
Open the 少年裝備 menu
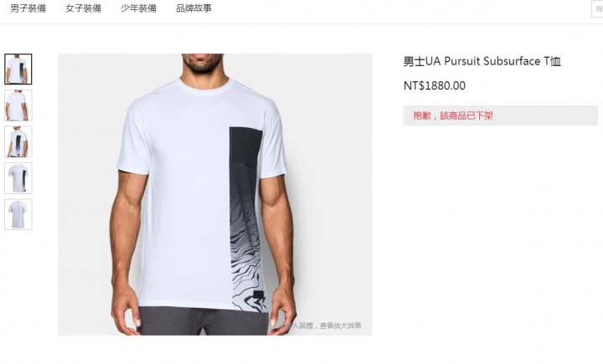coord(138,8)
